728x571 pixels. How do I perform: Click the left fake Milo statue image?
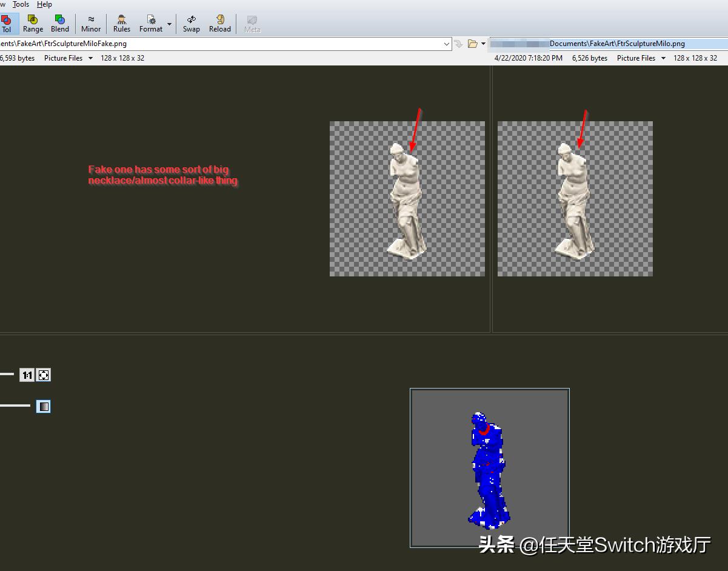(407, 199)
